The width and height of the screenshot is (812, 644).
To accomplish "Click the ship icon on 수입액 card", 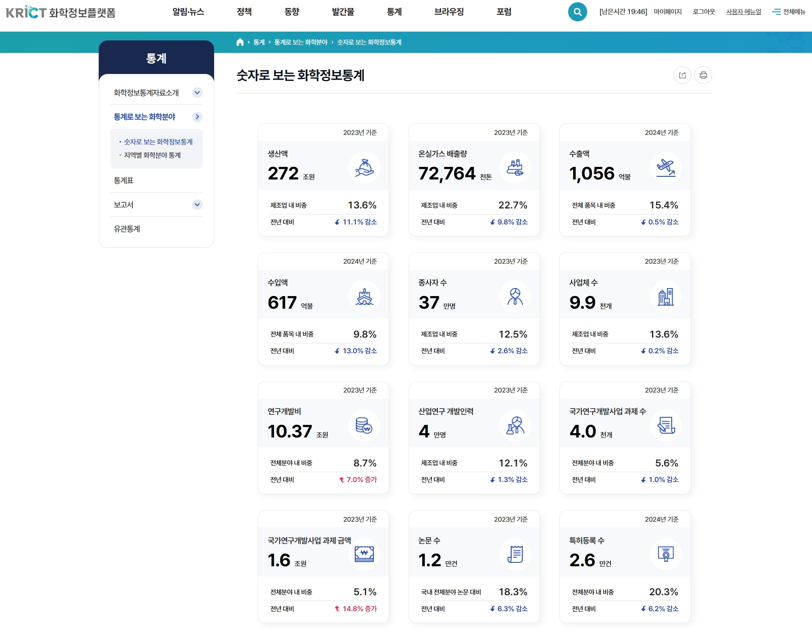I will click(x=364, y=296).
